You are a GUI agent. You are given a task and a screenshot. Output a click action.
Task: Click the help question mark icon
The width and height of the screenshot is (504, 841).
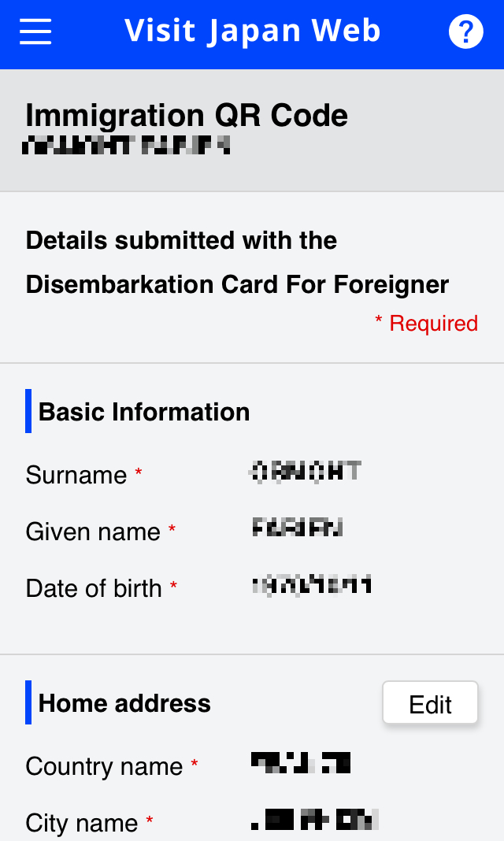click(x=465, y=32)
